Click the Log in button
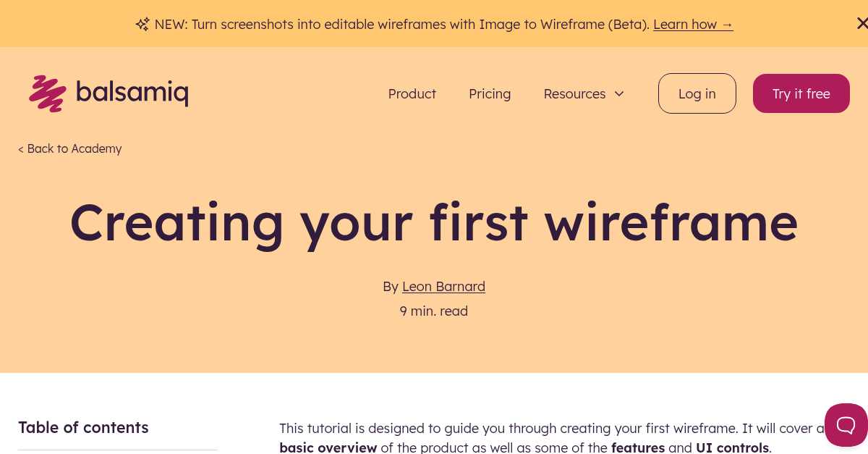868x454 pixels. point(697,93)
